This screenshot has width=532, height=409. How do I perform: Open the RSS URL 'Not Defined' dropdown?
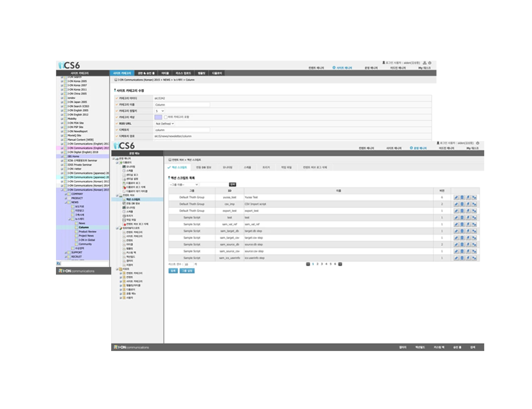tap(164, 123)
